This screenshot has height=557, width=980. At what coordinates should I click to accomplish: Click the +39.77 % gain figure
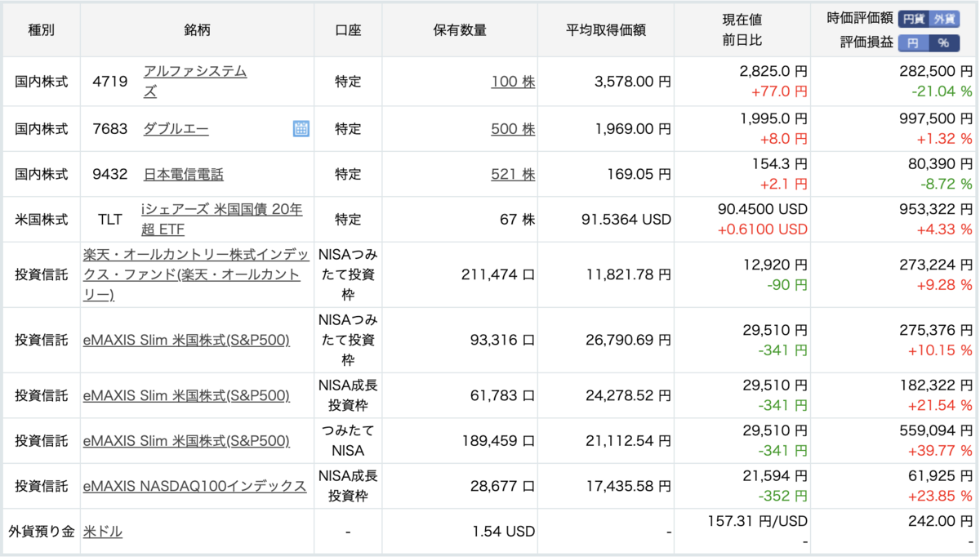[x=942, y=451]
